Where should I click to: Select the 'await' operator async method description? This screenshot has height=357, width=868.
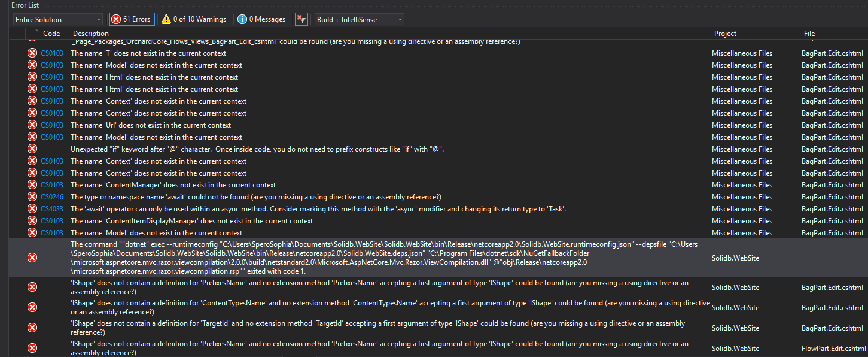pyautogui.click(x=318, y=209)
